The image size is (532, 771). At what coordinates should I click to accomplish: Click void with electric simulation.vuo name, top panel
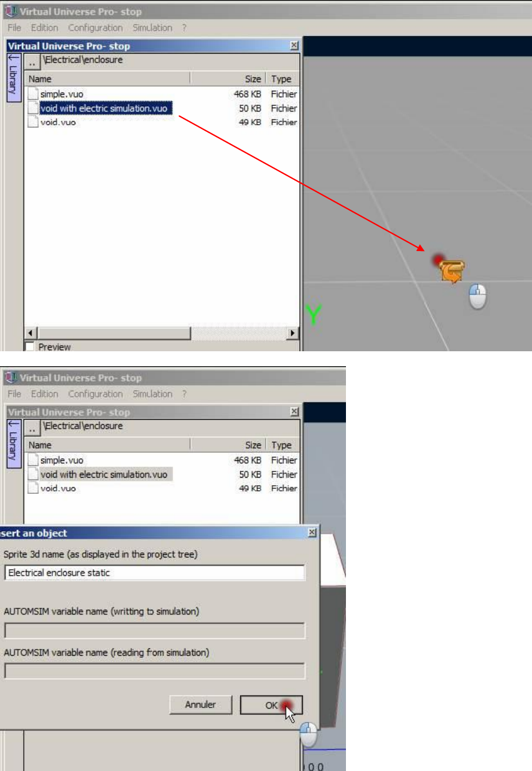pos(105,108)
